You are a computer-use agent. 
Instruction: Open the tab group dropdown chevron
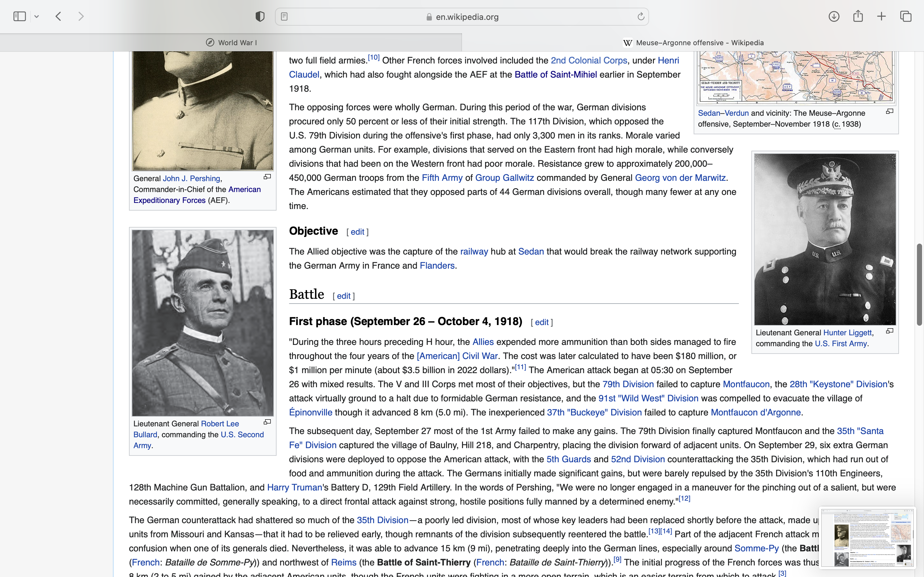pyautogui.click(x=37, y=16)
